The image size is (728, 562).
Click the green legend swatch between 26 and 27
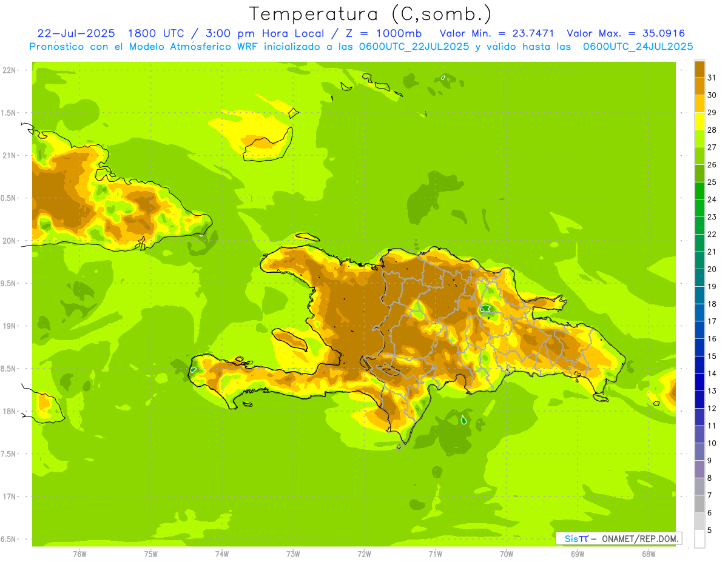point(699,156)
